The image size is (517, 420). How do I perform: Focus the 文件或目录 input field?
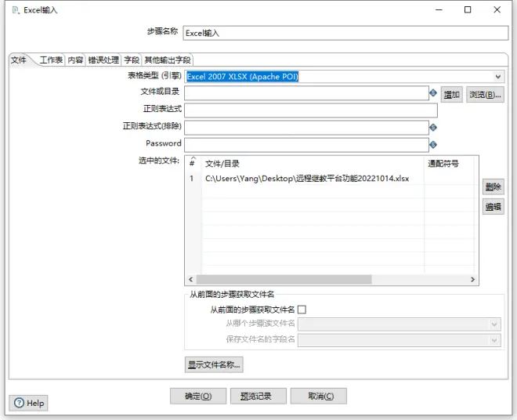[x=306, y=93]
